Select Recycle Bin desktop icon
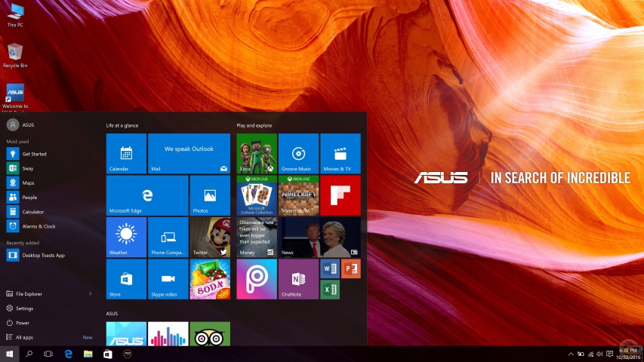 [x=15, y=55]
